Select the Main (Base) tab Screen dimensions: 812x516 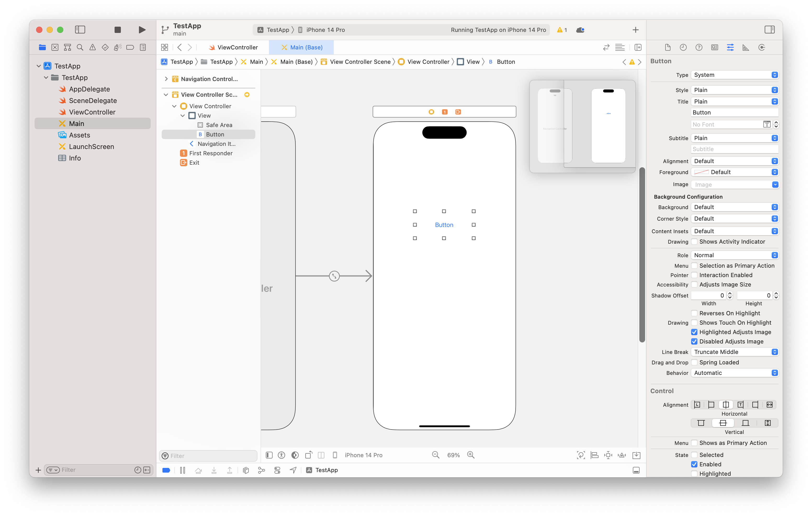(x=302, y=48)
